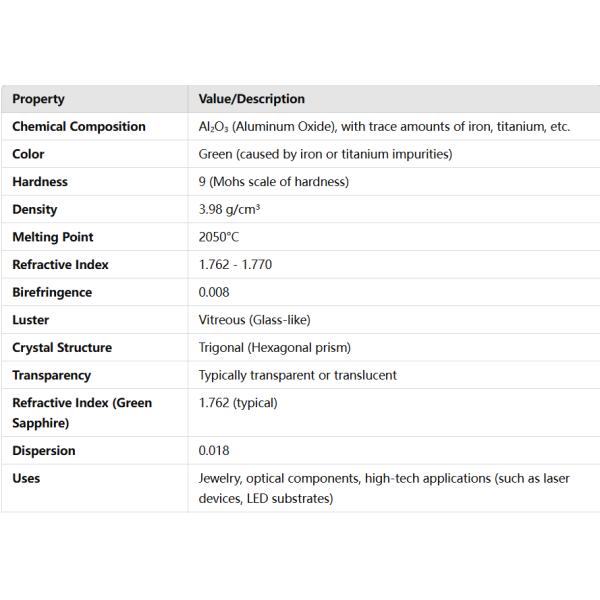The image size is (600, 600).
Task: Select the Transparency row label
Action: [51, 375]
